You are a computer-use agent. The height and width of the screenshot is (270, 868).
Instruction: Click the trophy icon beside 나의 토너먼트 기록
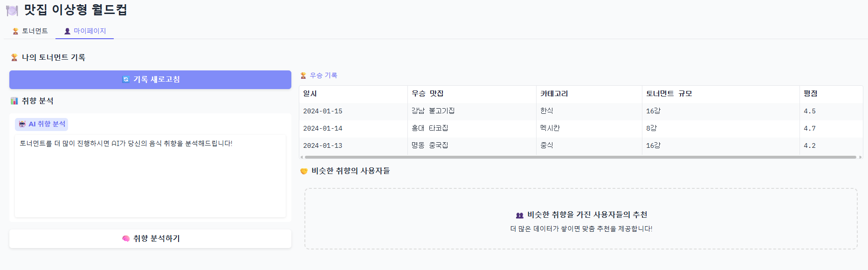click(x=14, y=57)
